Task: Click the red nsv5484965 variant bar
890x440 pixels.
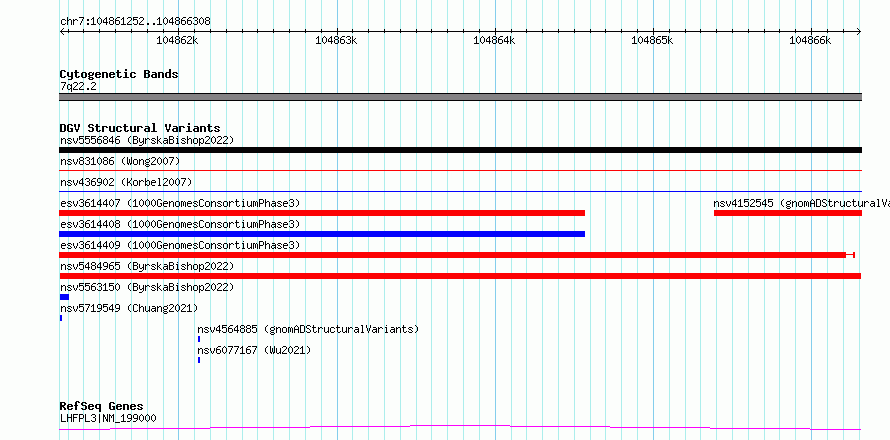Action: point(460,276)
